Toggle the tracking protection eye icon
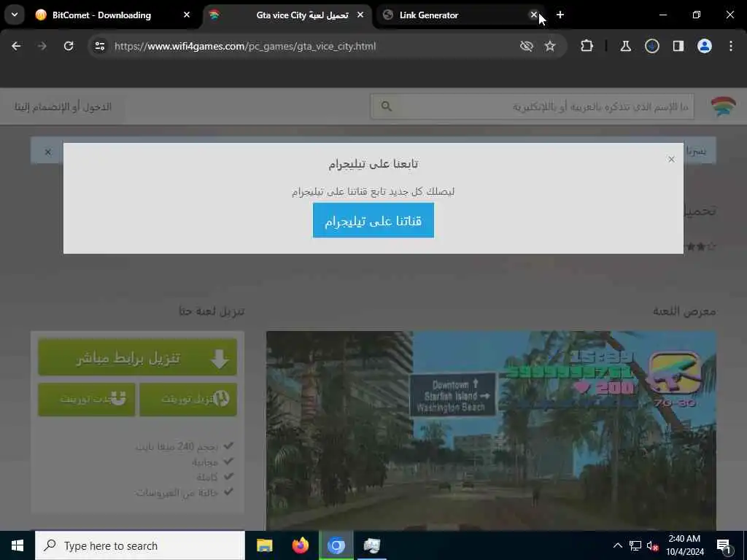 (526, 46)
